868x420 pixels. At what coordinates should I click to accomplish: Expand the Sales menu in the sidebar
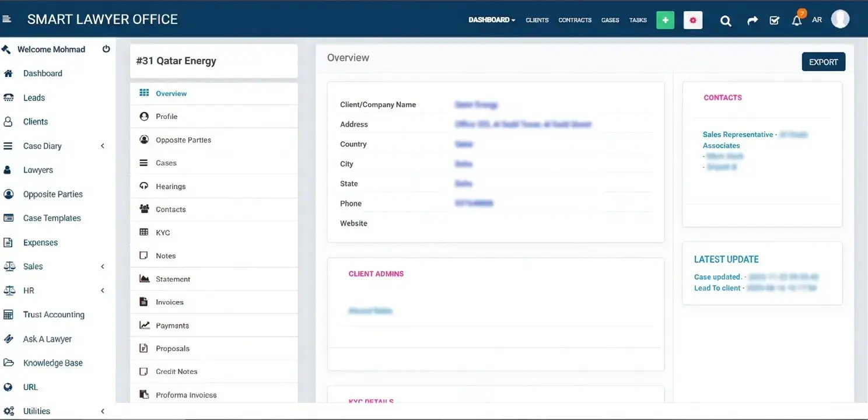[x=33, y=266]
